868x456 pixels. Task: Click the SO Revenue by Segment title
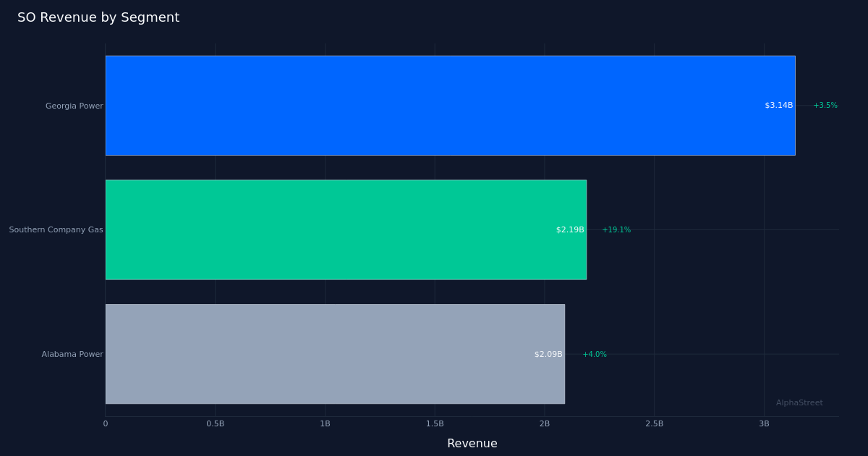tap(98, 17)
